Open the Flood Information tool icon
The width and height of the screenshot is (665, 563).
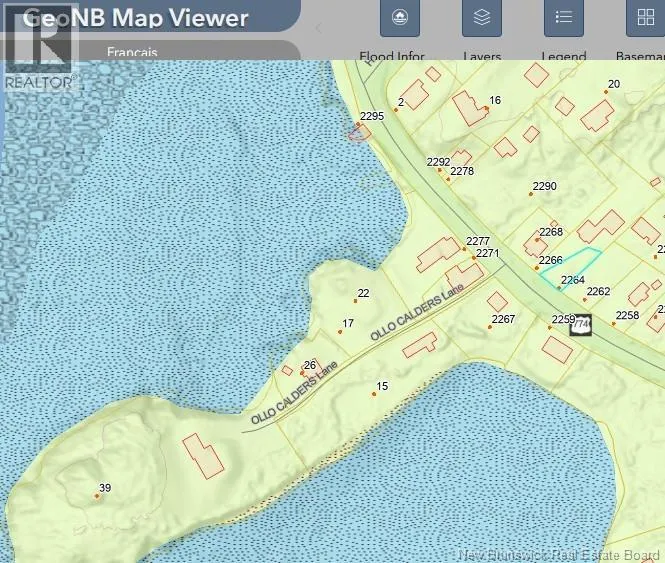point(400,18)
